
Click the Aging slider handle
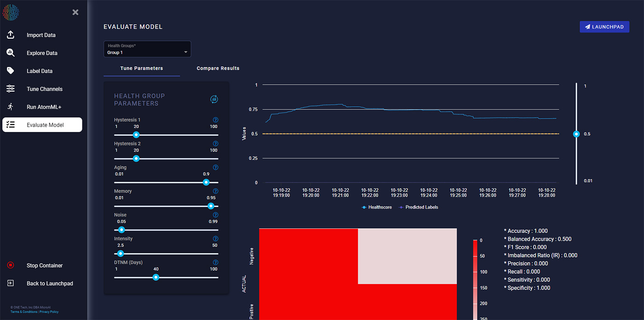pos(206,183)
